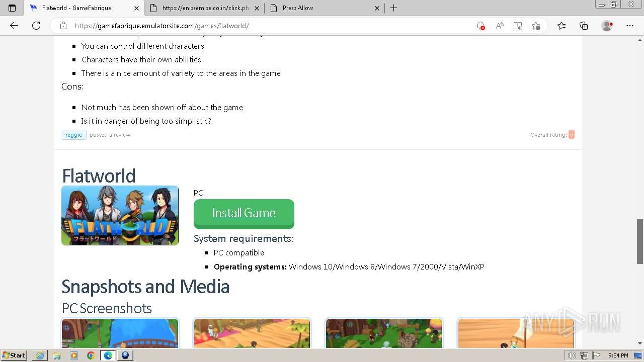The image size is (644, 362).
Task: Click 'Not much has been shown off' text
Action: [162, 107]
